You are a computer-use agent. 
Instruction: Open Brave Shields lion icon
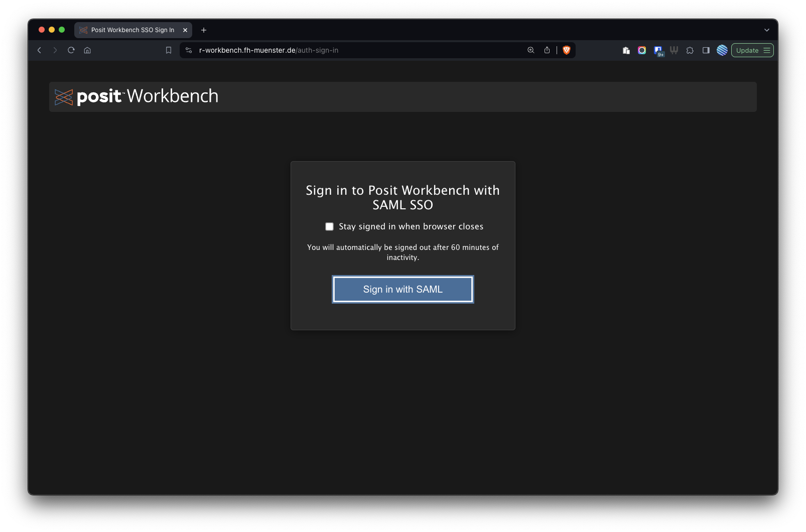[x=567, y=50]
